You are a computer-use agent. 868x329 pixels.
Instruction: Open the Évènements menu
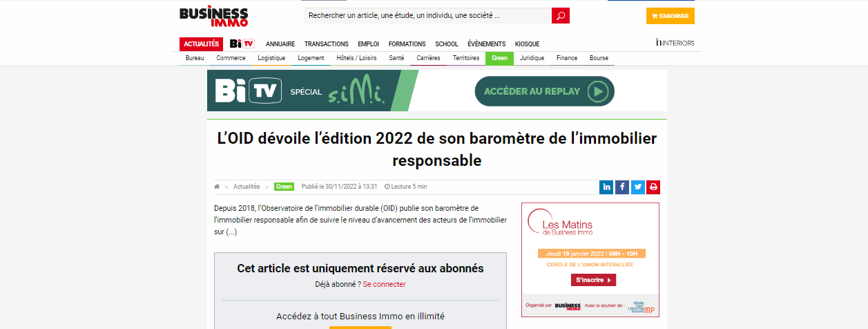point(487,44)
